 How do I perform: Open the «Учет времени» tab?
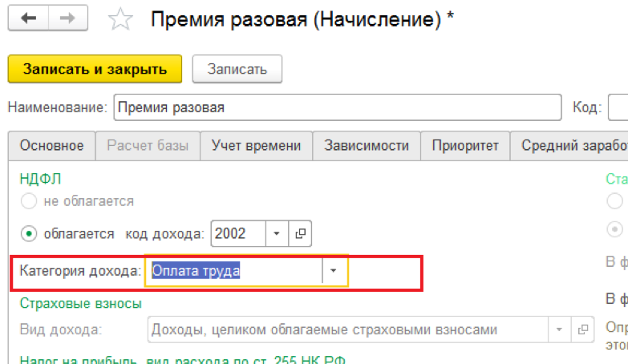pos(256,146)
